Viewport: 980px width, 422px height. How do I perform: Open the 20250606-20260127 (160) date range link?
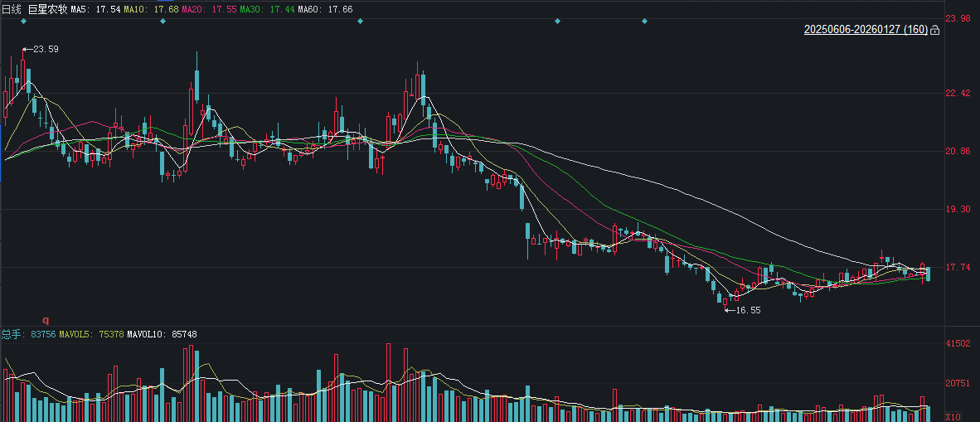point(865,30)
